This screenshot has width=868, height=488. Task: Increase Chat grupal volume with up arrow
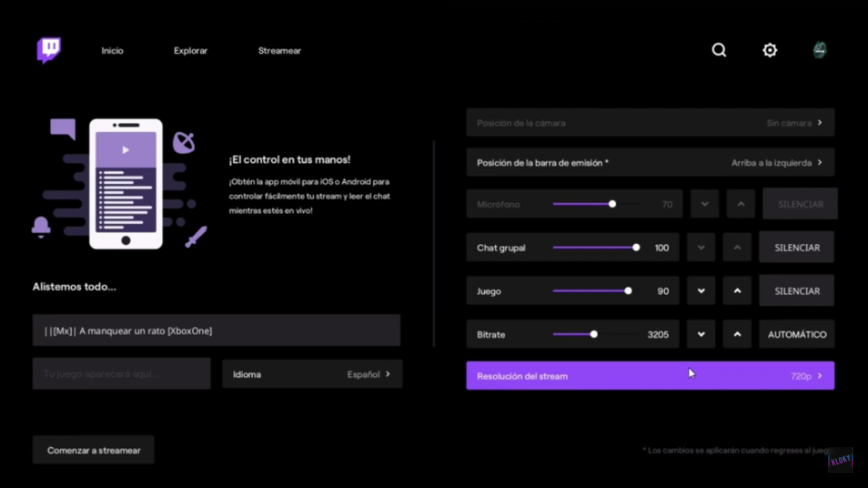737,248
